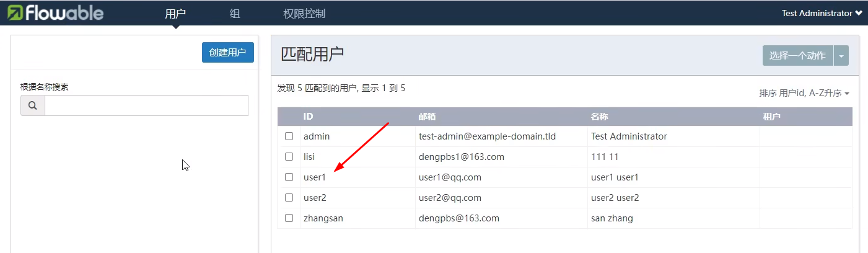The width and height of the screenshot is (868, 253).
Task: Click the 匹配用户 heading
Action: coord(312,55)
